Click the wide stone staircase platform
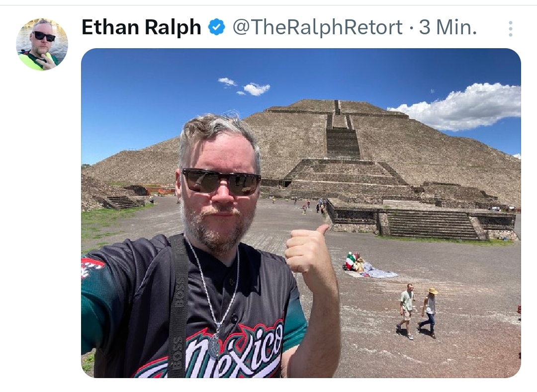Image resolution: width=537 pixels, height=392 pixels. point(432,224)
